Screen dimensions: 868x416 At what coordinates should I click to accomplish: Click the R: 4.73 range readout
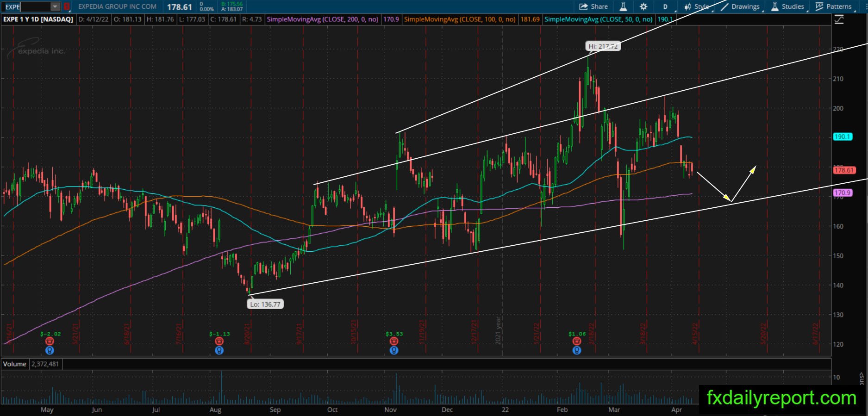point(252,19)
